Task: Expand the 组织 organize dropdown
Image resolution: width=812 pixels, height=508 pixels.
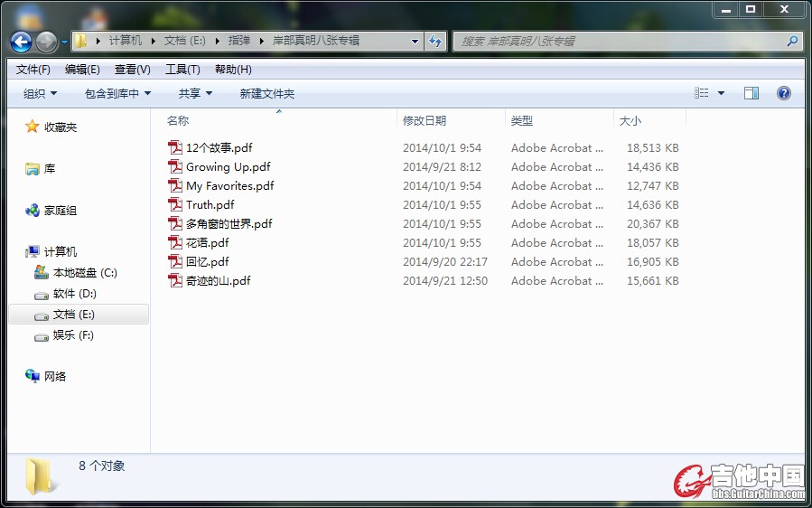Action: tap(40, 93)
